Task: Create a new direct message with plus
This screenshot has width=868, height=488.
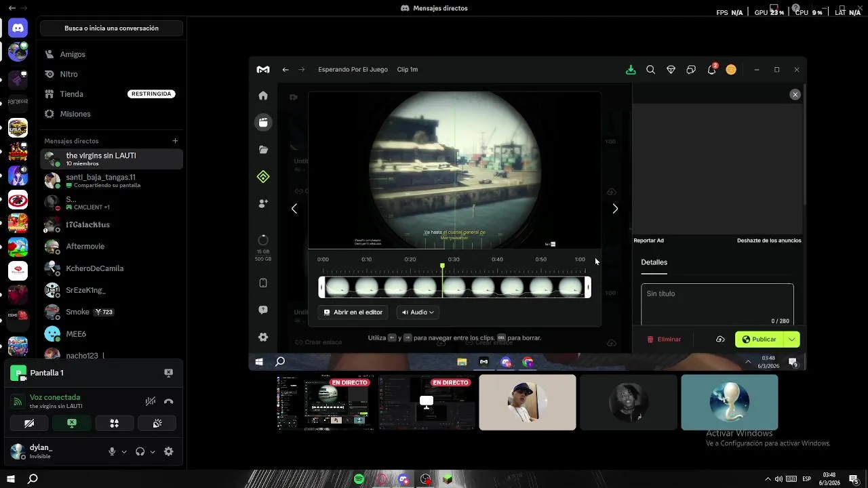Action: coord(175,141)
